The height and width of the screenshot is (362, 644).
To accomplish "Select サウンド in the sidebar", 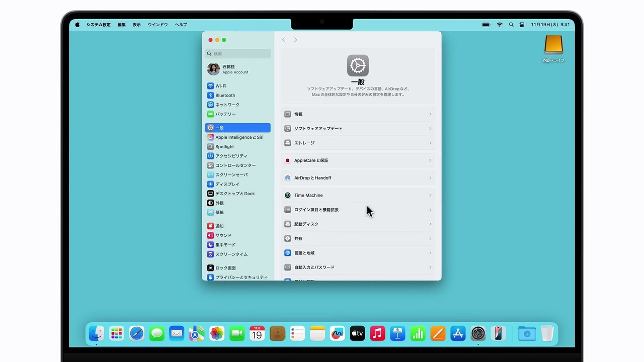I will (x=237, y=235).
